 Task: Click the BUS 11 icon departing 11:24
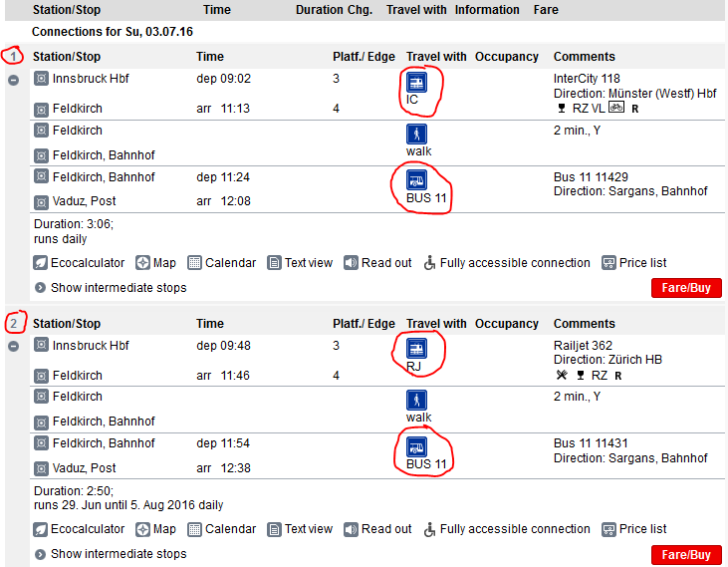416,180
